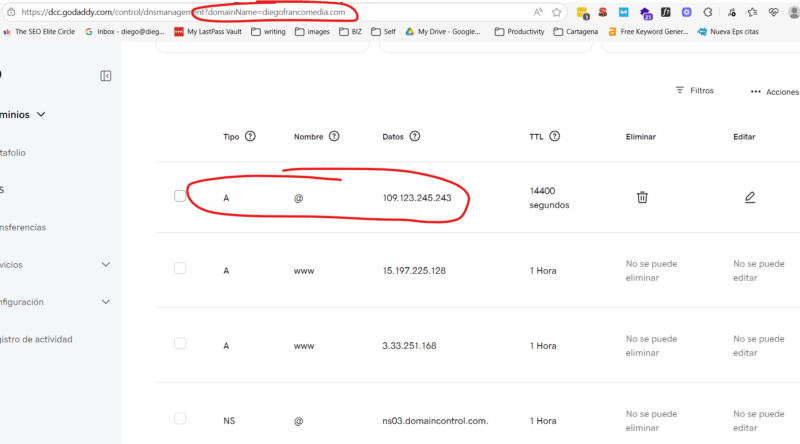Open the Acciones three-dot menu
This screenshot has width=800, height=444.
point(756,92)
